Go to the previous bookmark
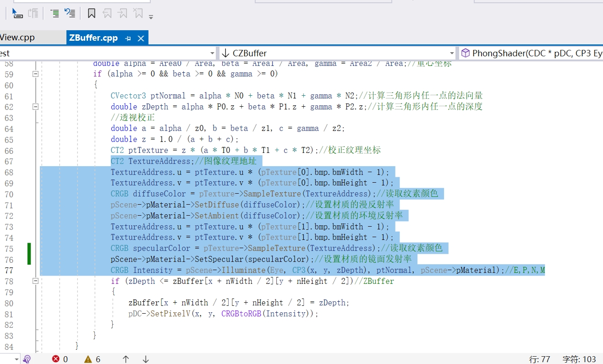The image size is (603, 364). click(107, 13)
